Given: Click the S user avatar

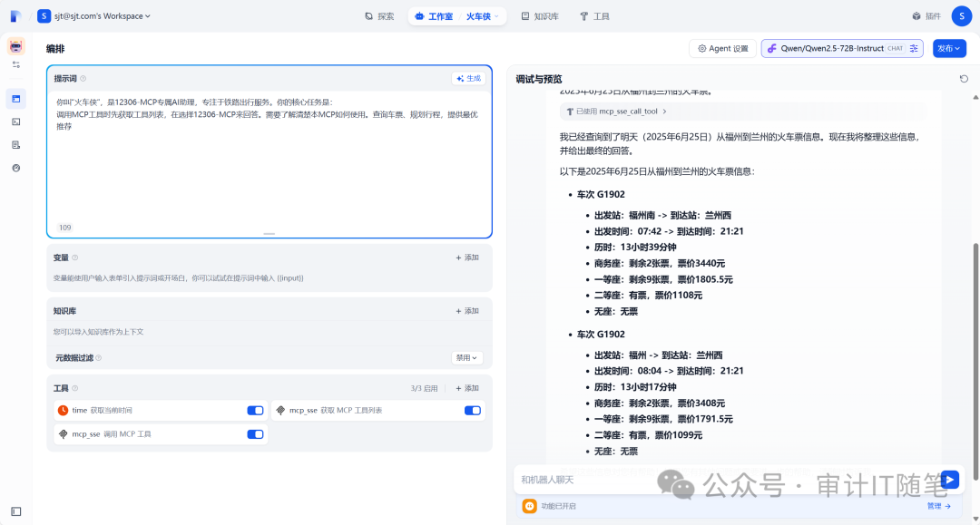Looking at the screenshot, I should coord(961,16).
